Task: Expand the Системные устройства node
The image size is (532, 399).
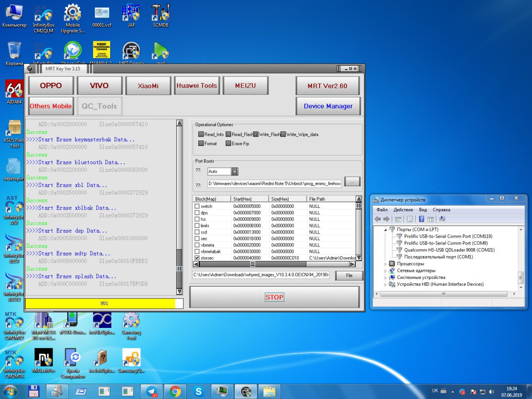Action: (385, 278)
